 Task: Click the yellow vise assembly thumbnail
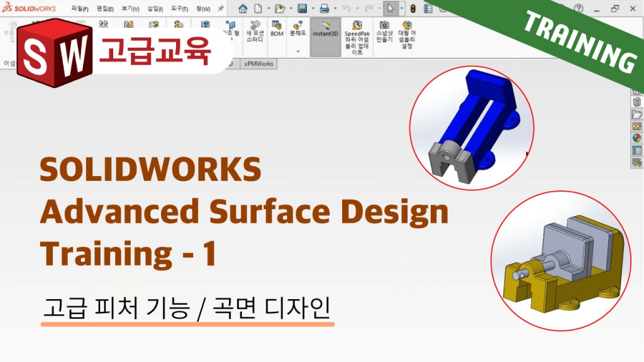click(x=561, y=261)
